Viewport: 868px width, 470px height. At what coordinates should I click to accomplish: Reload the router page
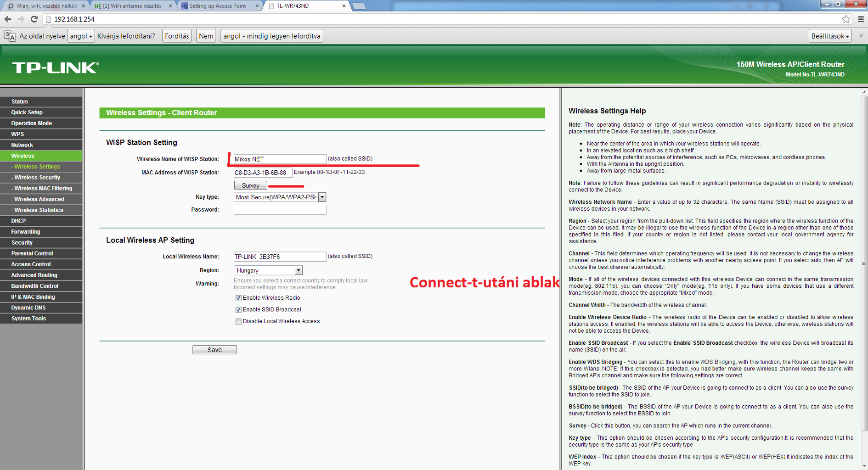(x=34, y=19)
